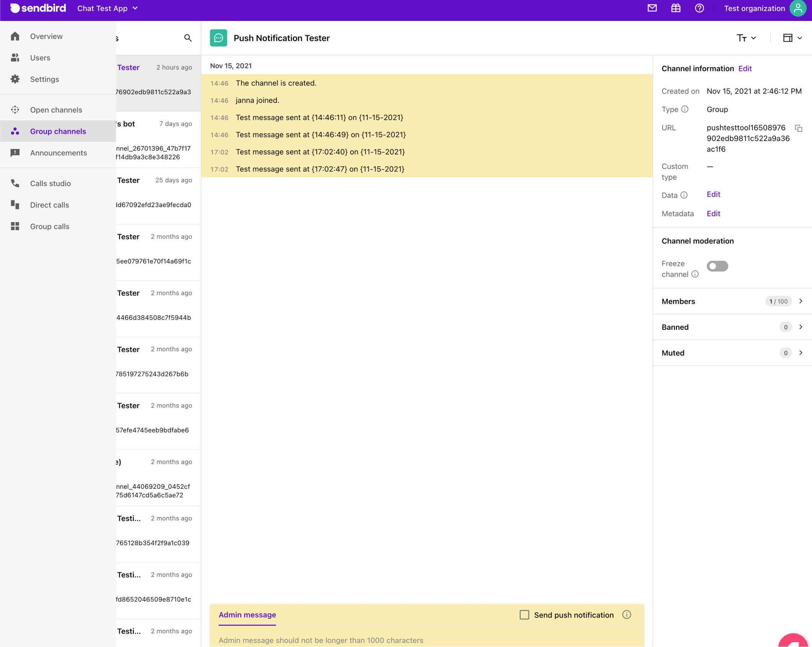Edit Channel information
The width and height of the screenshot is (812, 647).
coord(745,68)
